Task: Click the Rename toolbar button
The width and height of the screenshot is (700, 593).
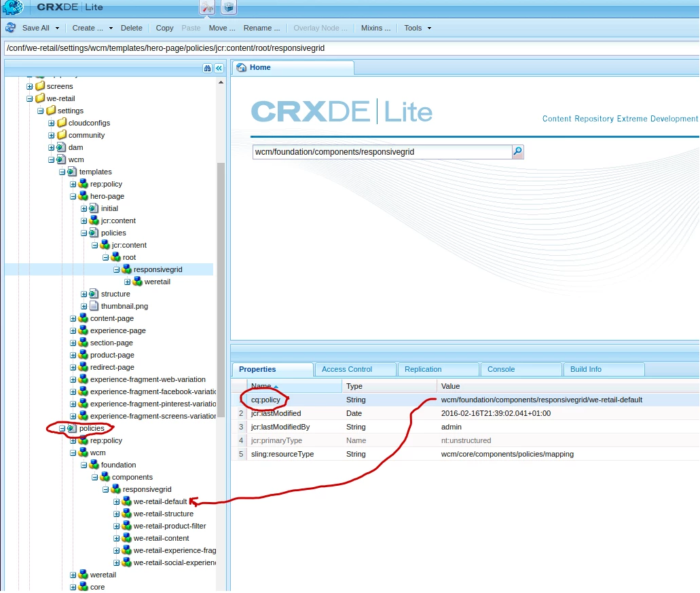Action: pos(261,28)
